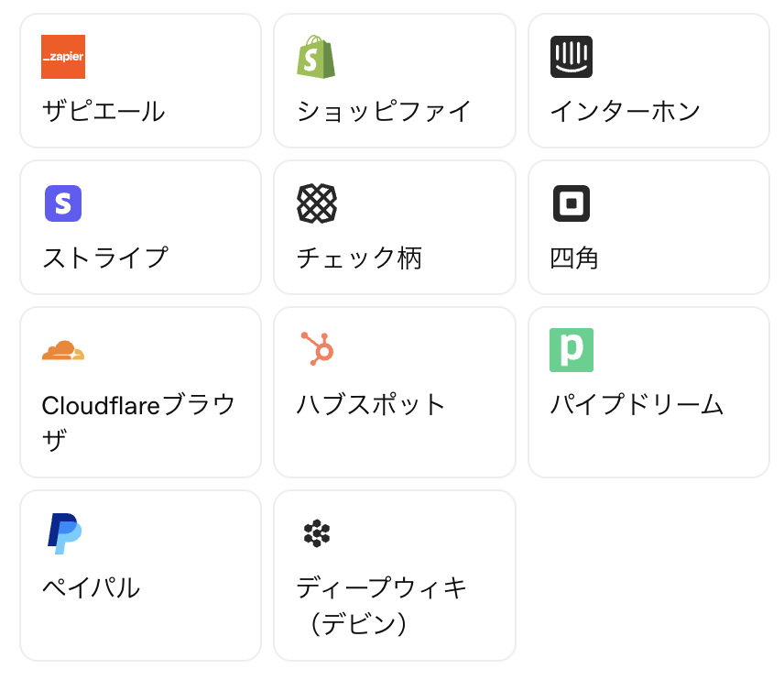Click the green Shopify bag icon
784x691 pixels.
pyautogui.click(x=316, y=57)
